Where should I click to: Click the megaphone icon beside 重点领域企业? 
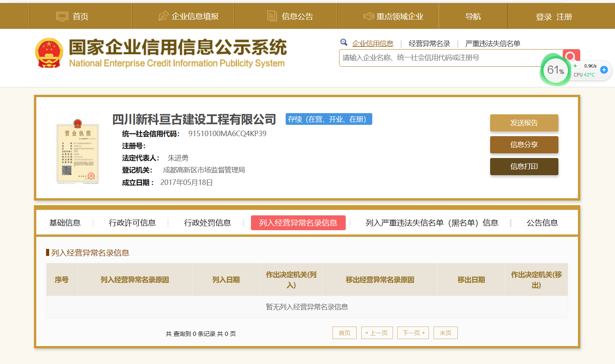coord(369,16)
